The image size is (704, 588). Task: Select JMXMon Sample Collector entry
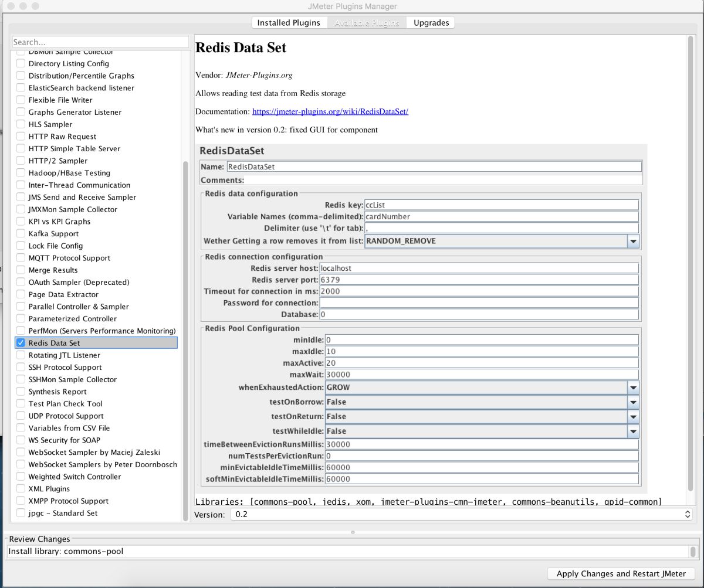tap(73, 209)
